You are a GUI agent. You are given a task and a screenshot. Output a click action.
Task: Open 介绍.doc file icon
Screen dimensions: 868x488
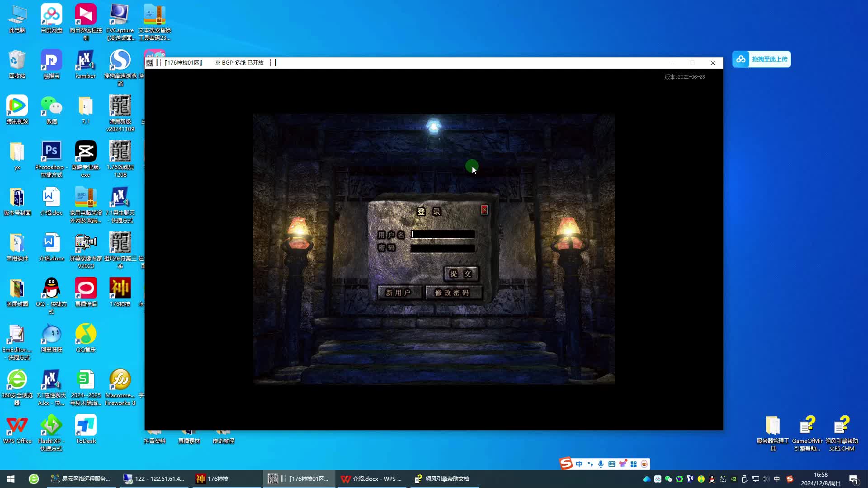tap(52, 202)
